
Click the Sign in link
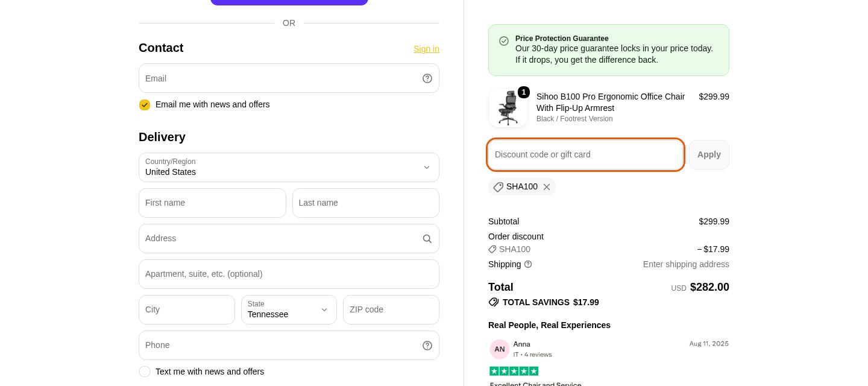(426, 49)
